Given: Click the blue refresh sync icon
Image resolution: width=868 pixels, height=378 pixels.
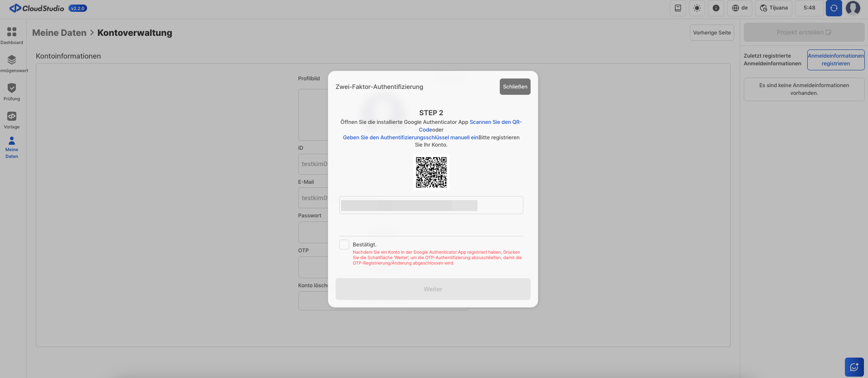Looking at the screenshot, I should 834,8.
